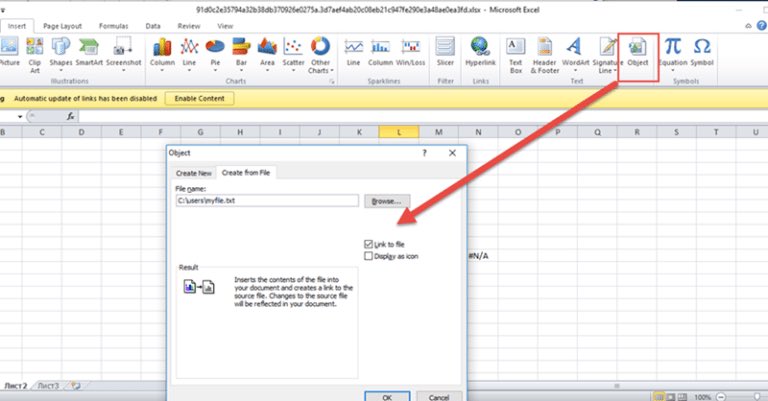This screenshot has height=401, width=768.
Task: Switch to Page Layout view in status bar
Action: 671,397
